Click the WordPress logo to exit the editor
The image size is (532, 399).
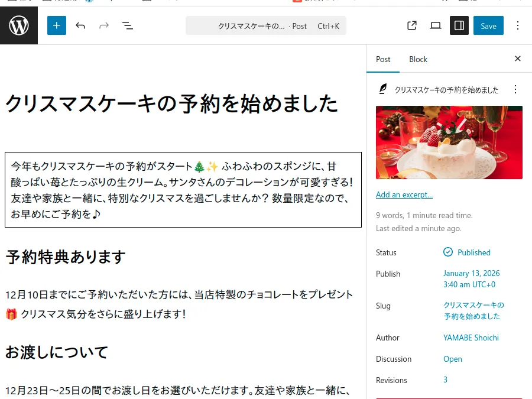[19, 25]
